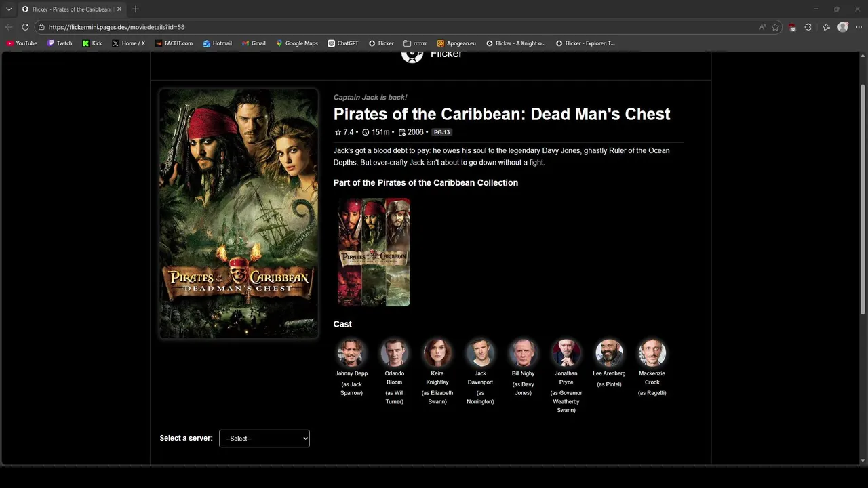Go back with the browser back arrow

[8, 27]
